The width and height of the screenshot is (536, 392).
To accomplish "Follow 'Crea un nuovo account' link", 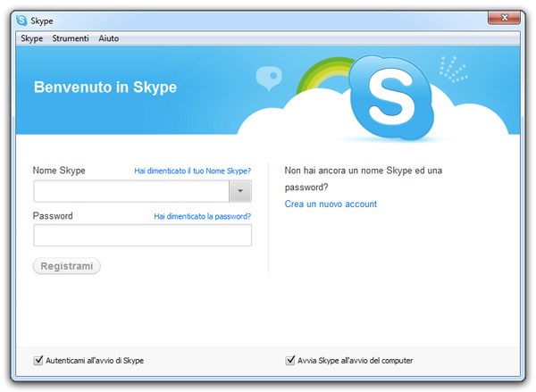I will point(331,204).
